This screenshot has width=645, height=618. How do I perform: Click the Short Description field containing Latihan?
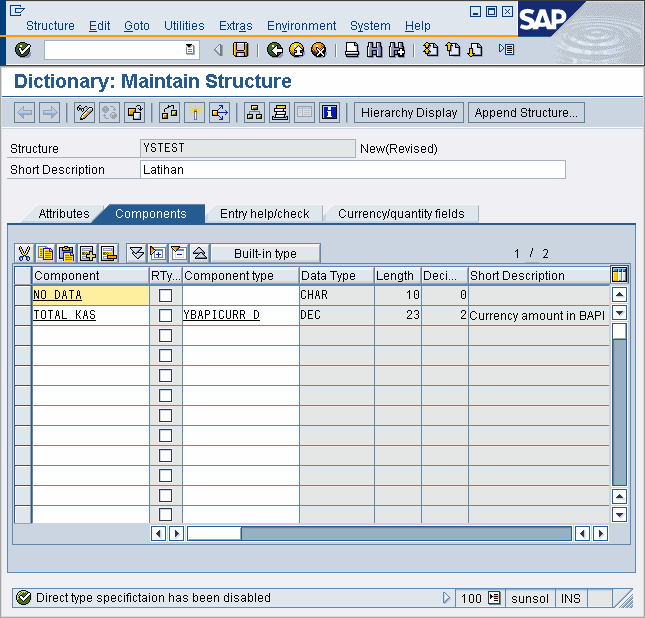point(353,170)
